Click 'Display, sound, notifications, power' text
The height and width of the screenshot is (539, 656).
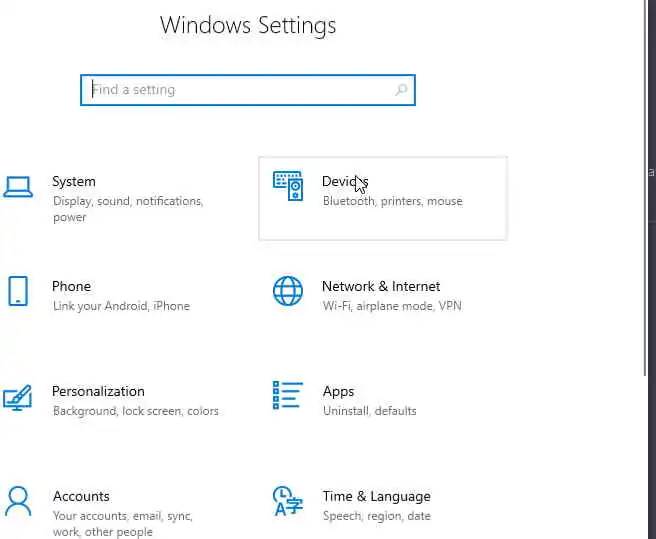click(x=128, y=209)
